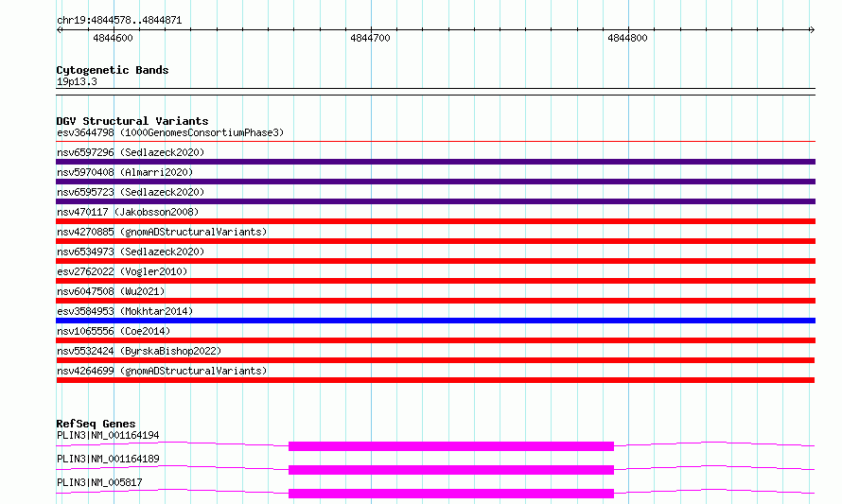Image resolution: width=842 pixels, height=504 pixels.
Task: Click the red esv2762022 variant bar
Action: (435, 281)
